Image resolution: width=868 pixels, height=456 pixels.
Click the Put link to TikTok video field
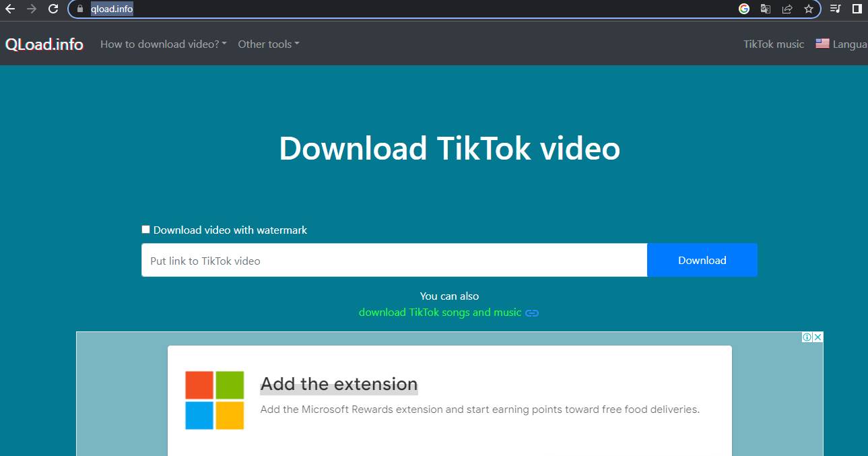coord(394,260)
